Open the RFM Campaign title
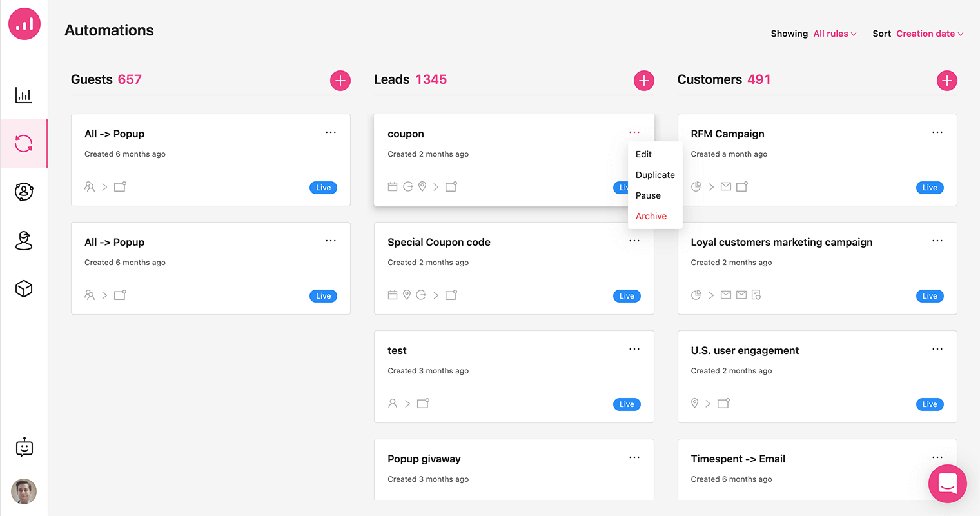 [727, 134]
